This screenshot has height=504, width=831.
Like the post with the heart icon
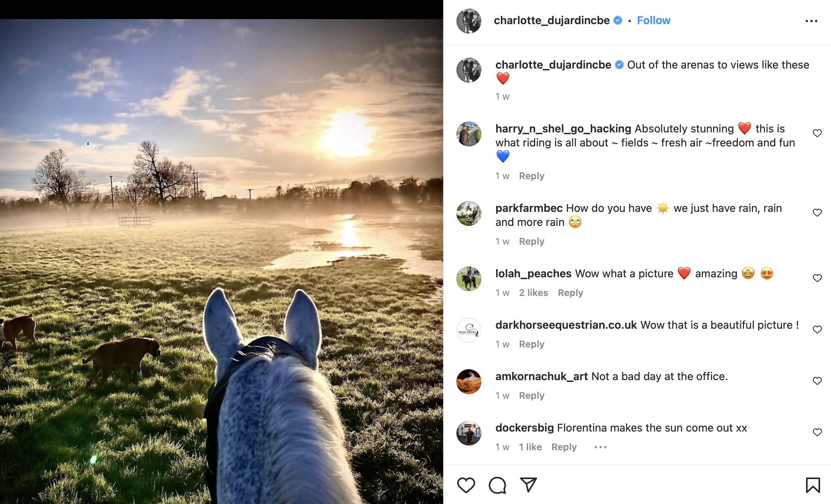coord(466,485)
